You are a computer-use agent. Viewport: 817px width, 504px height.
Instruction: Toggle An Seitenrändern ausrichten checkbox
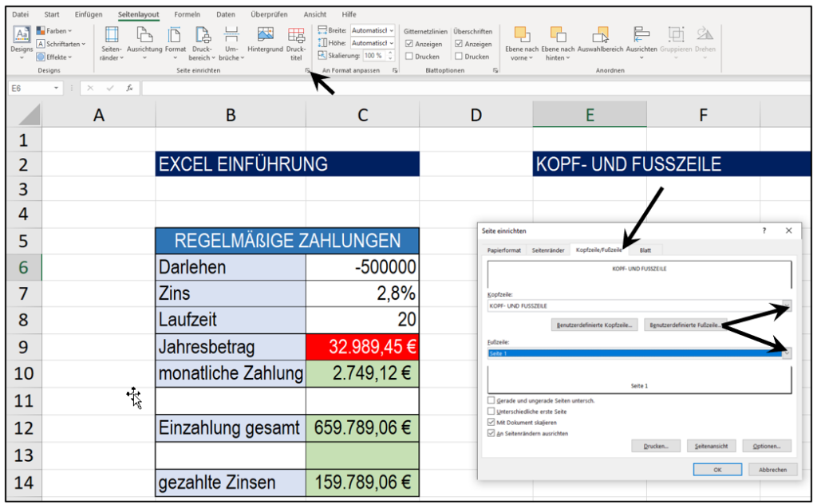coord(491,433)
